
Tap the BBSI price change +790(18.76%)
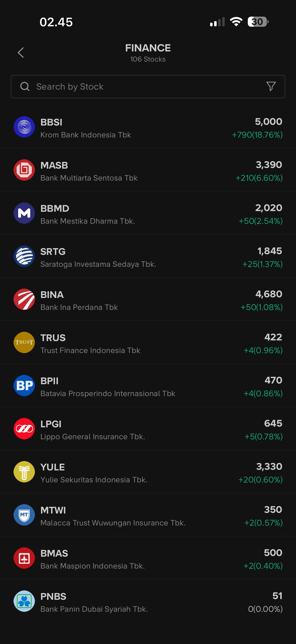[257, 135]
